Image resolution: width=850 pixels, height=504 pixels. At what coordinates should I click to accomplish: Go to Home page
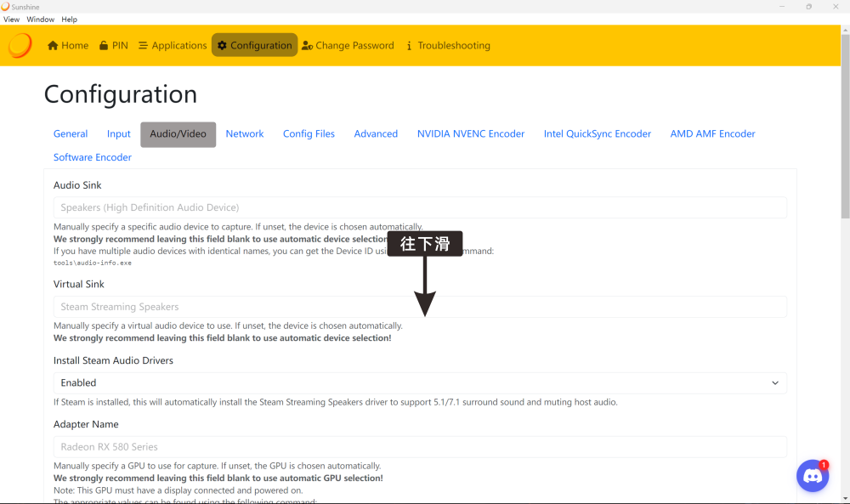pos(68,46)
